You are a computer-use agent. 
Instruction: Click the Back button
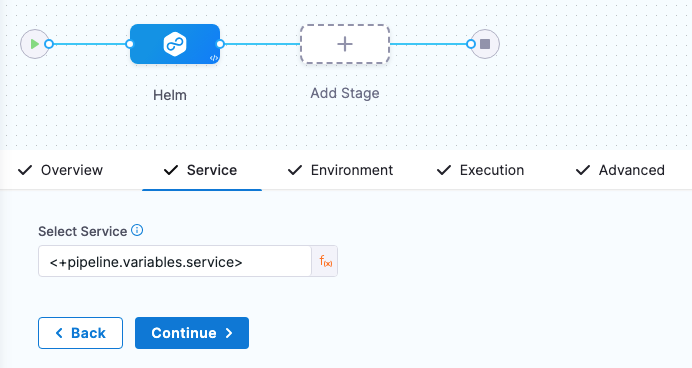pos(80,333)
